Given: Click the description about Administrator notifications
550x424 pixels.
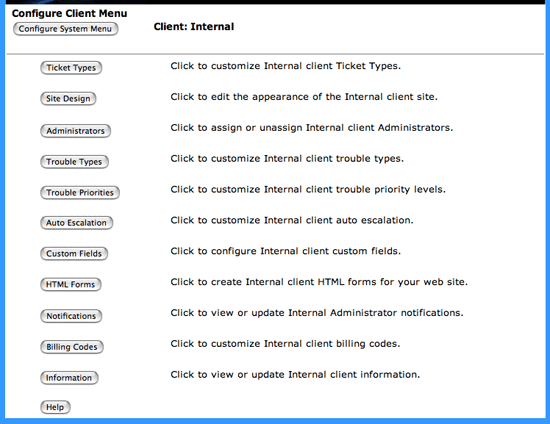Looking at the screenshot, I should [317, 313].
